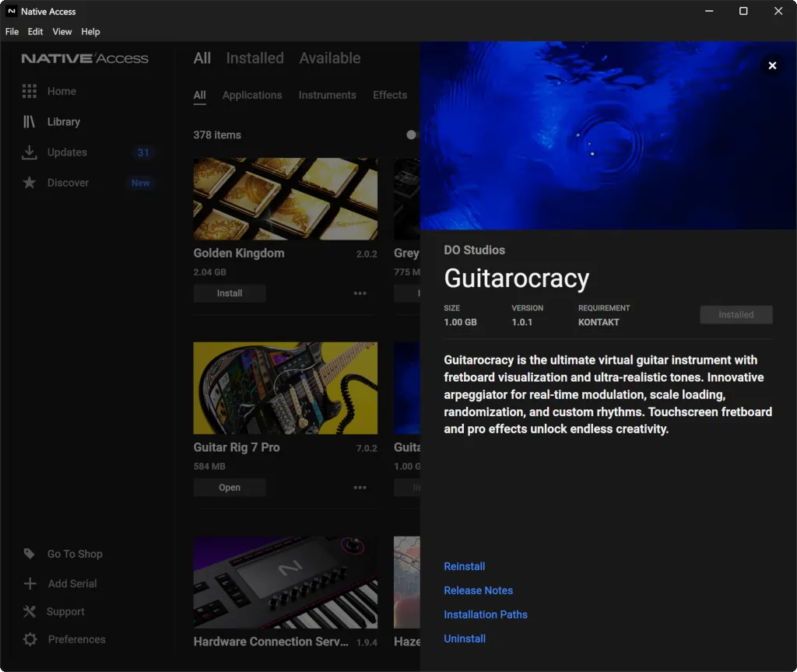The height and width of the screenshot is (672, 797).
Task: Open the Help menu
Action: tap(90, 31)
